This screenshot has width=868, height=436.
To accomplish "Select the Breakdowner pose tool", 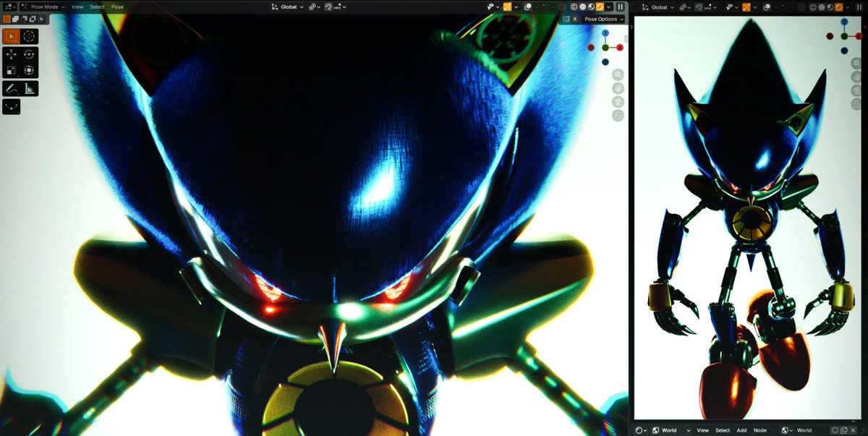I will 12,107.
